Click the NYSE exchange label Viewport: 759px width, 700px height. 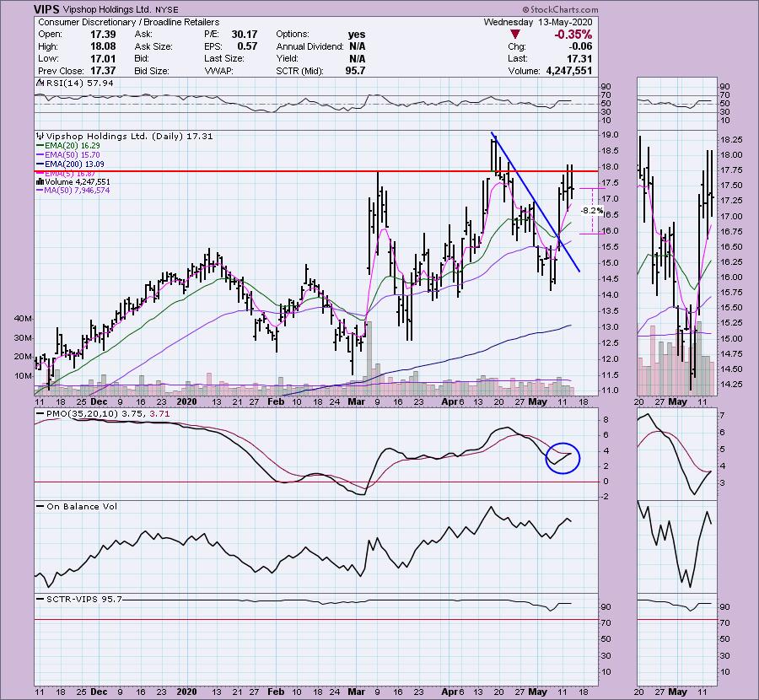click(x=166, y=9)
